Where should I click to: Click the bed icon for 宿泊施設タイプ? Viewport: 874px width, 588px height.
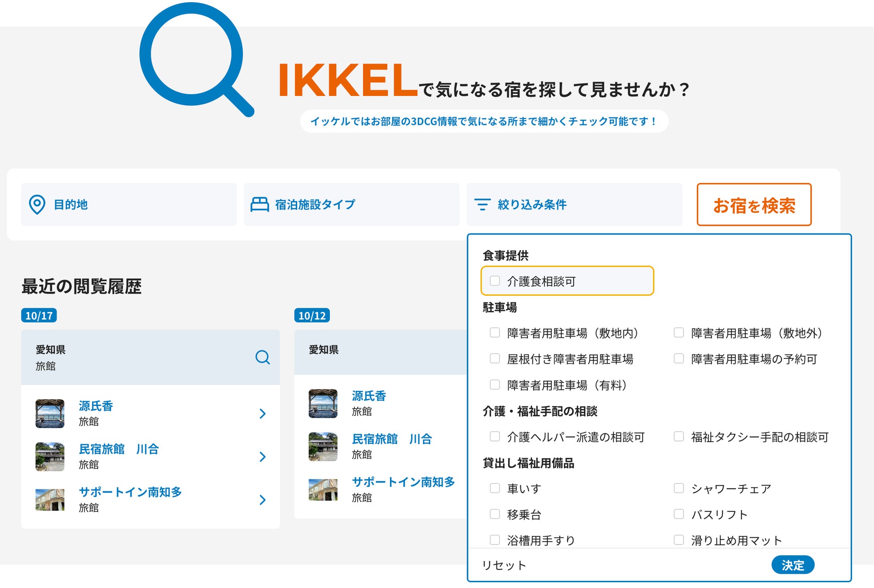pyautogui.click(x=260, y=204)
